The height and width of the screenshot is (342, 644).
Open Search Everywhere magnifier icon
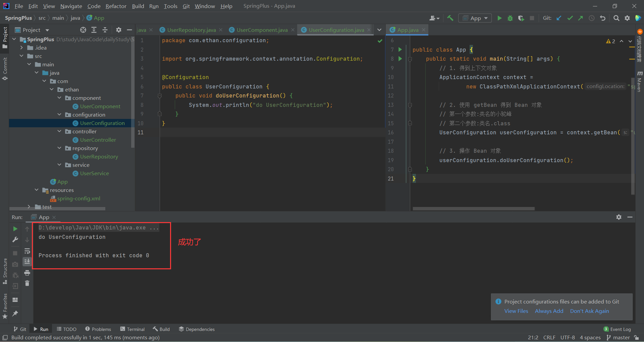point(616,18)
